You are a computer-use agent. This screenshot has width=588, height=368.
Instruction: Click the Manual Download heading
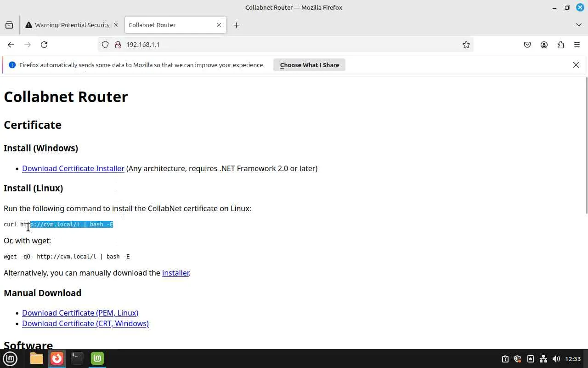(x=42, y=293)
